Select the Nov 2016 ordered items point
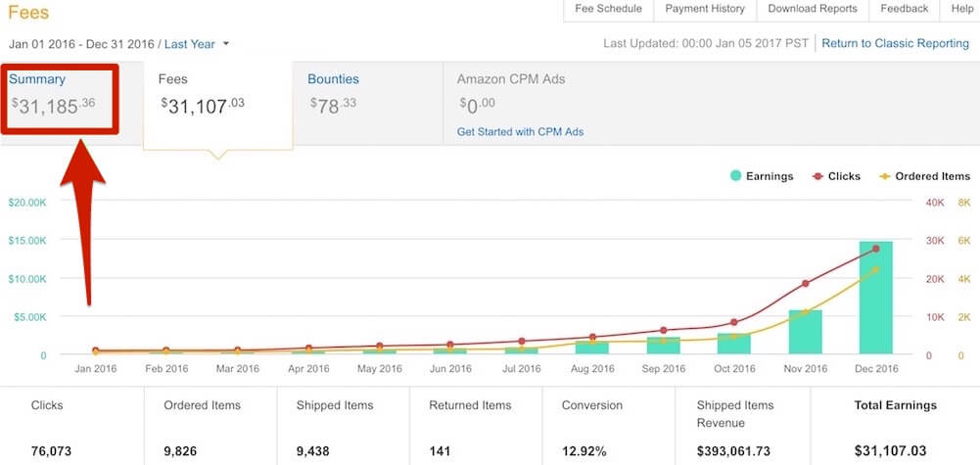Screen dimensions: 980x465 [805, 312]
